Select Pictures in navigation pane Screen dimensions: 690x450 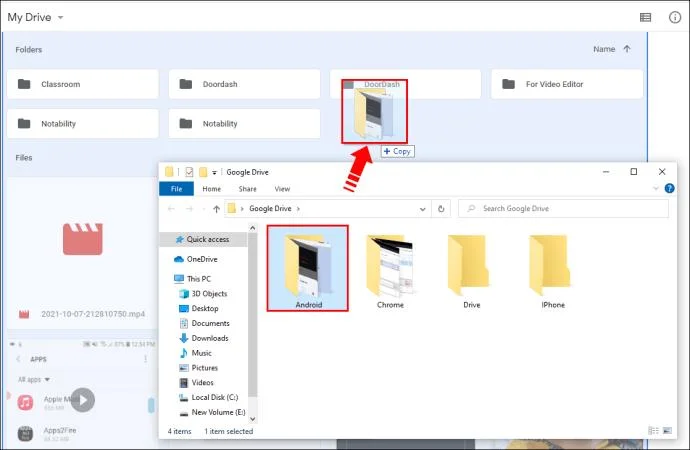click(205, 368)
